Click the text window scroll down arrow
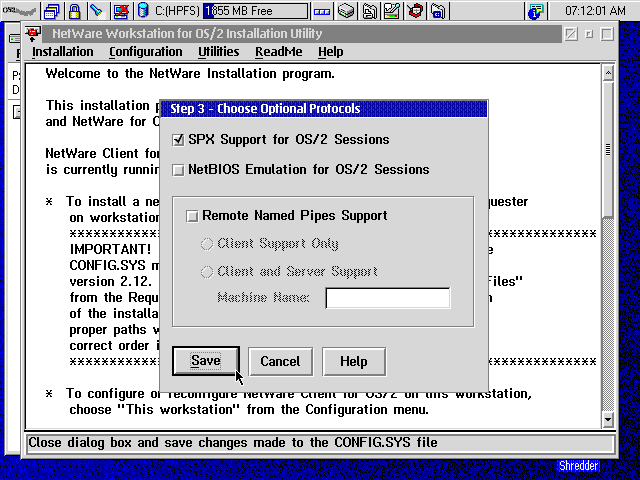The height and width of the screenshot is (480, 640). point(608,419)
